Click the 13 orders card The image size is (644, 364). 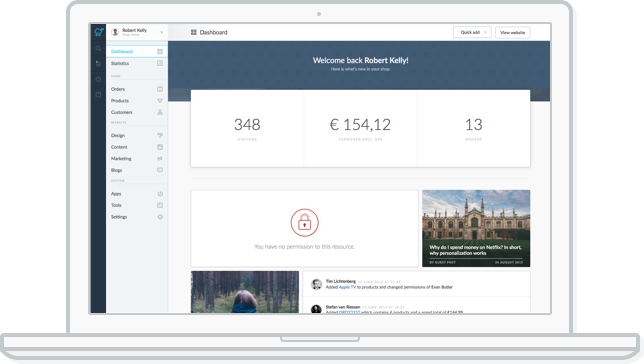(474, 128)
